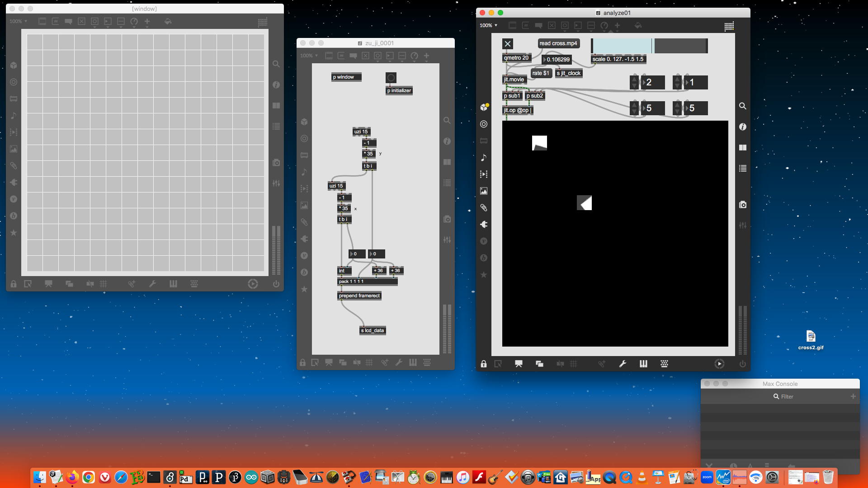Click the audio note icon in analyze01 left sidebar
The width and height of the screenshot is (868, 488).
(x=484, y=158)
